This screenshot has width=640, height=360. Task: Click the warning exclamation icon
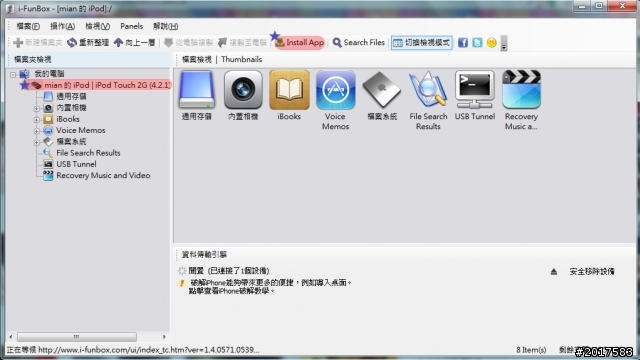[x=182, y=283]
